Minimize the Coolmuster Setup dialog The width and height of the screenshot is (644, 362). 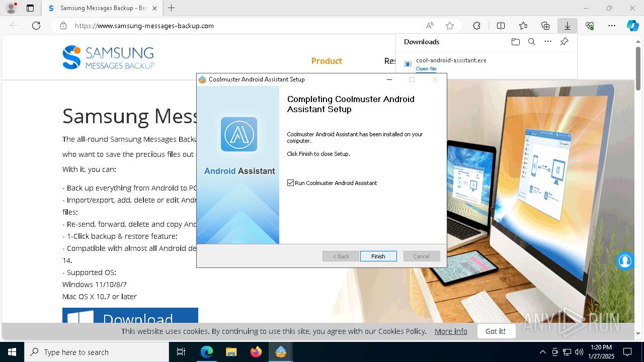pyautogui.click(x=389, y=79)
